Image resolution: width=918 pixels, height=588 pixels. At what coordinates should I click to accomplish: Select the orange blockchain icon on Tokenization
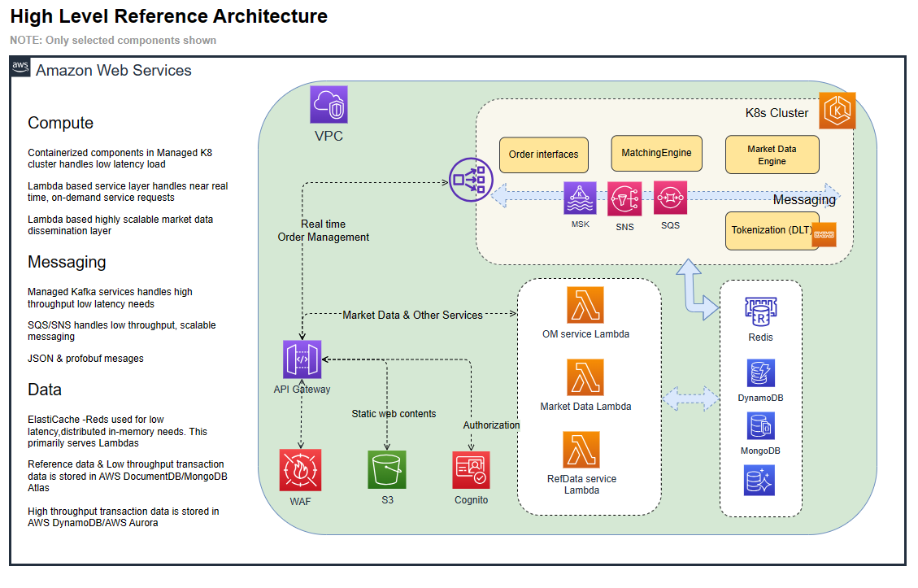click(x=824, y=234)
